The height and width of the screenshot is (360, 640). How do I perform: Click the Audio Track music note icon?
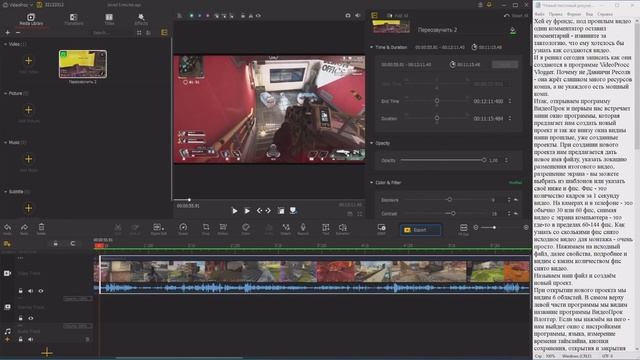pos(7,331)
